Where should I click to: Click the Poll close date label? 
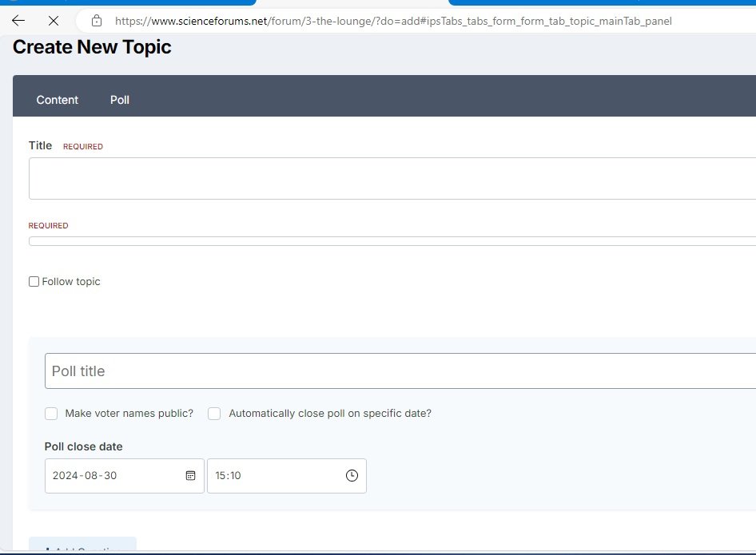(84, 446)
